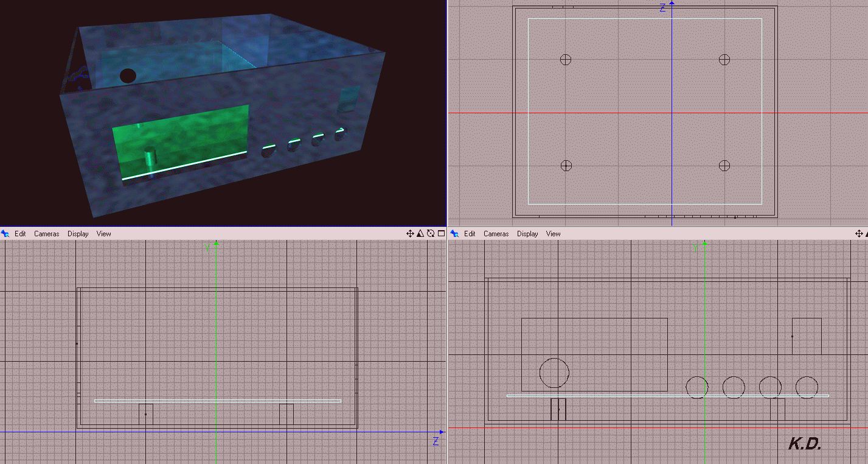868x464 pixels.
Task: Click the blue logo icon in right viewport header
Action: coord(455,233)
